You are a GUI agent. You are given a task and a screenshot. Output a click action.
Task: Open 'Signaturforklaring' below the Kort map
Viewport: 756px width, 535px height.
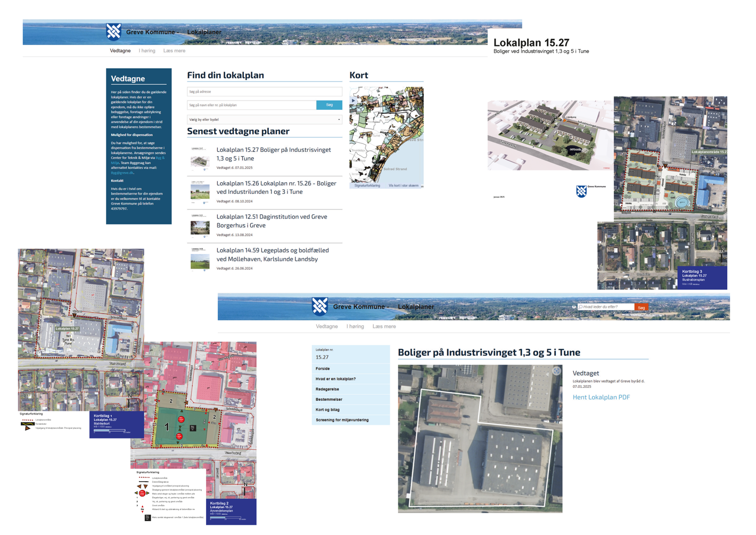coord(367,185)
